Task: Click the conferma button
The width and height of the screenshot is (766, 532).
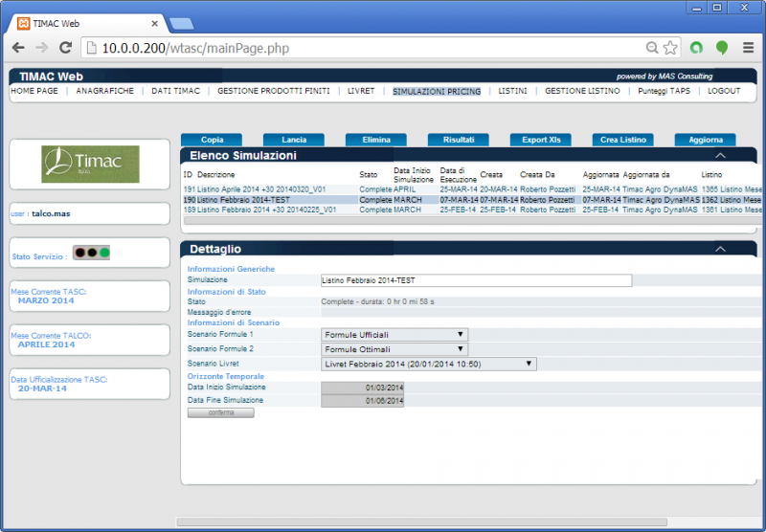Action: coord(220,412)
